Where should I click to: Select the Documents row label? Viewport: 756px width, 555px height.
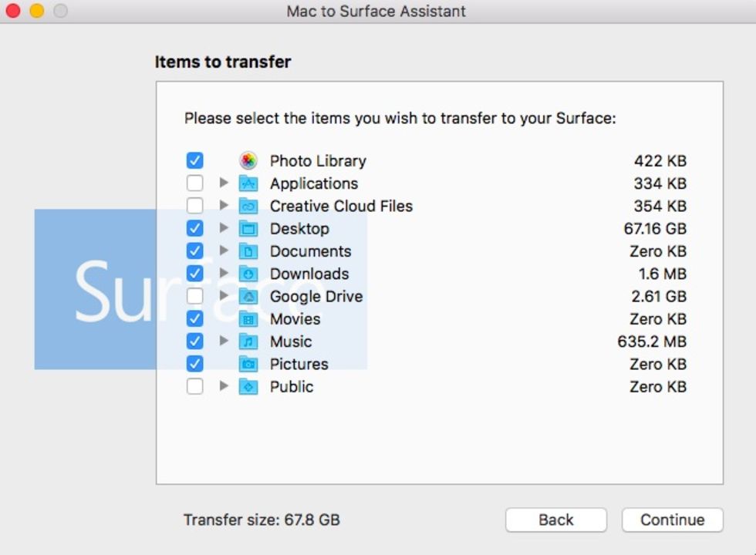(310, 251)
